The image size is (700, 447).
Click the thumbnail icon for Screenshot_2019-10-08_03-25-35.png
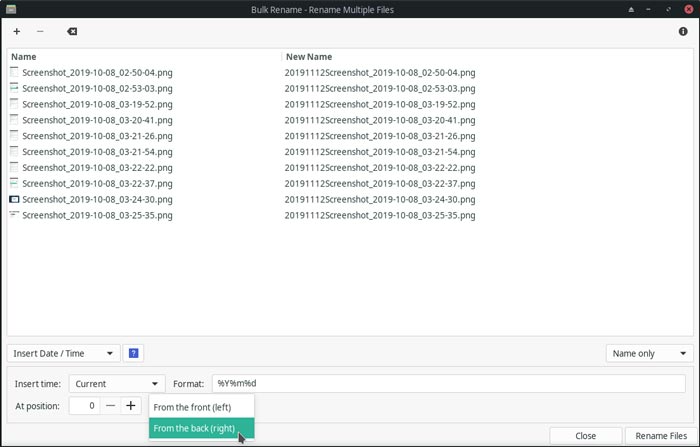point(14,215)
